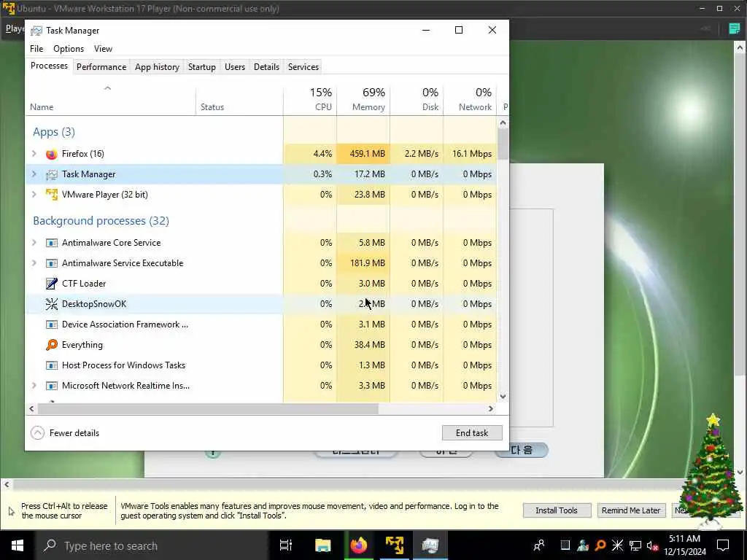747x560 pixels.
Task: Expand the Antimalware Service Executable row
Action: point(34,263)
